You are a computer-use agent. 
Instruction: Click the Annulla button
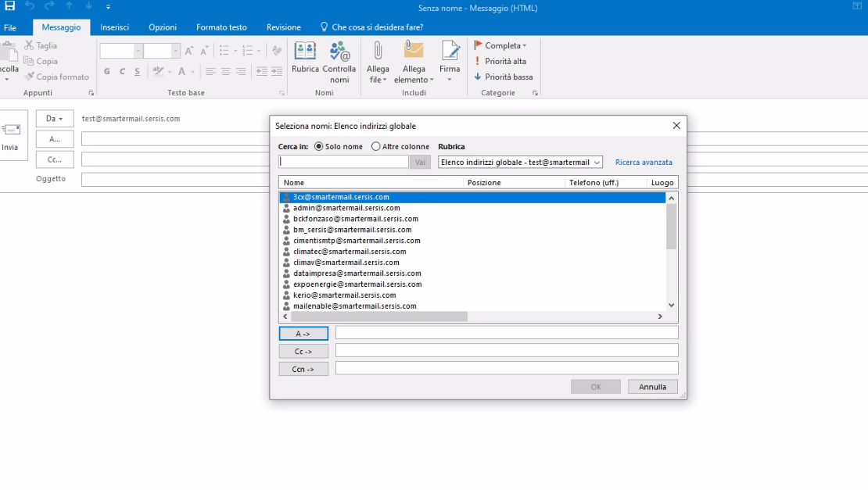click(x=652, y=387)
